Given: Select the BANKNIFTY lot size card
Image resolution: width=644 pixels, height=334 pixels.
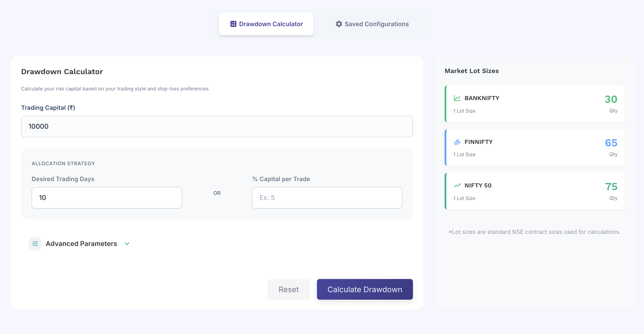Looking at the screenshot, I should pyautogui.click(x=535, y=104).
